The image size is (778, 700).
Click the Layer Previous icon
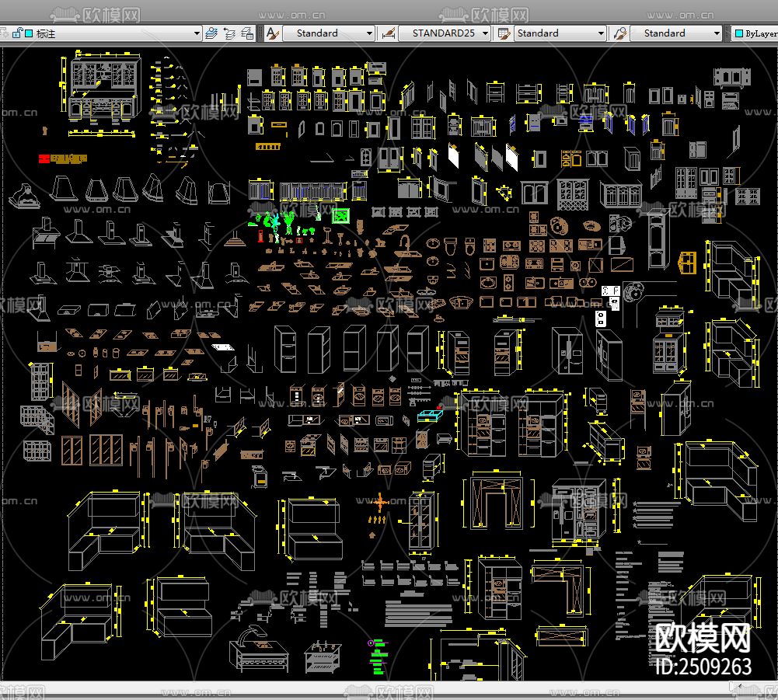[229, 33]
